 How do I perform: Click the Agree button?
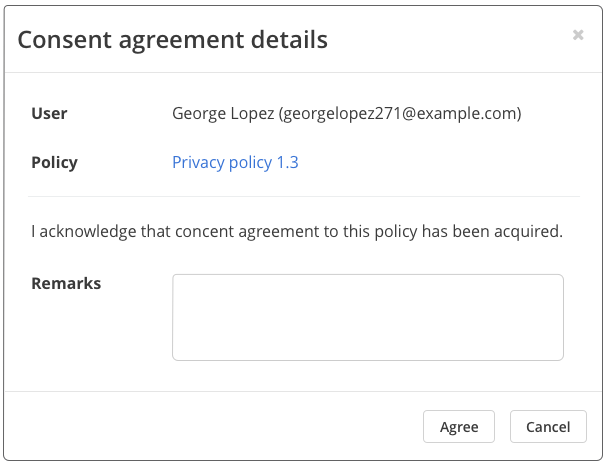tap(459, 427)
